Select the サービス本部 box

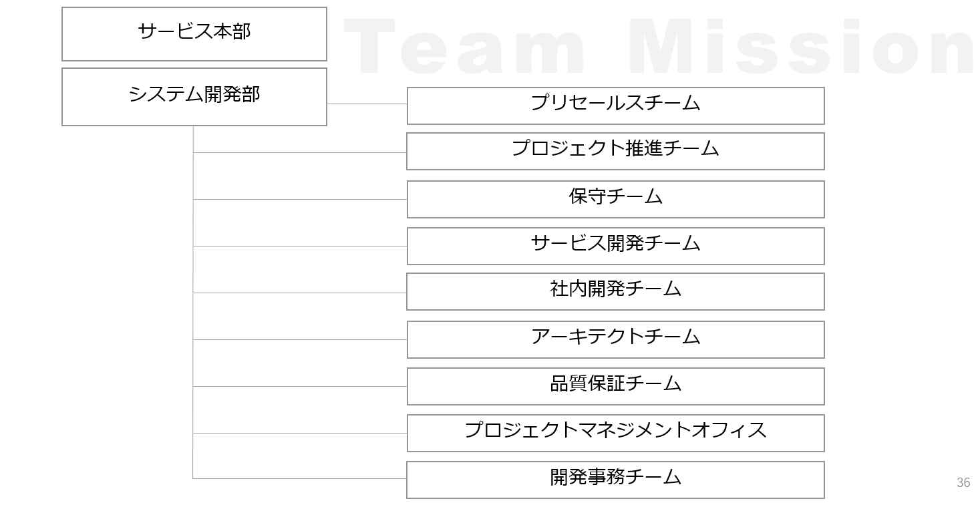pyautogui.click(x=194, y=34)
